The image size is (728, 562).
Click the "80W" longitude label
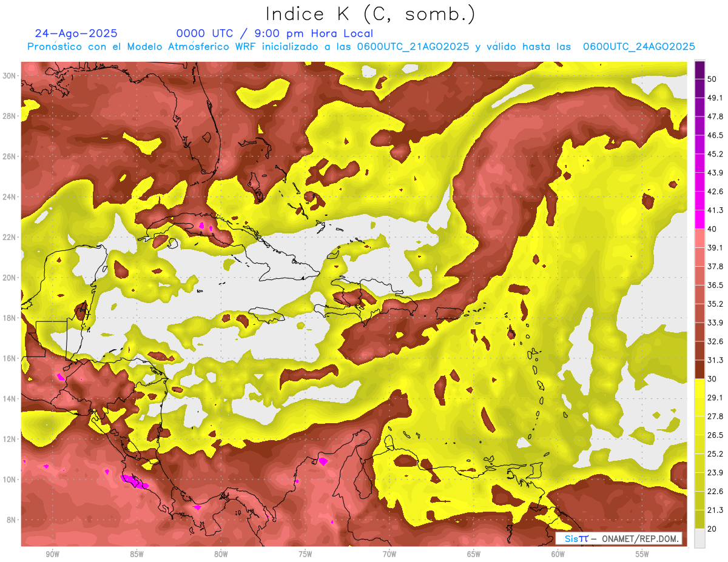click(x=221, y=555)
